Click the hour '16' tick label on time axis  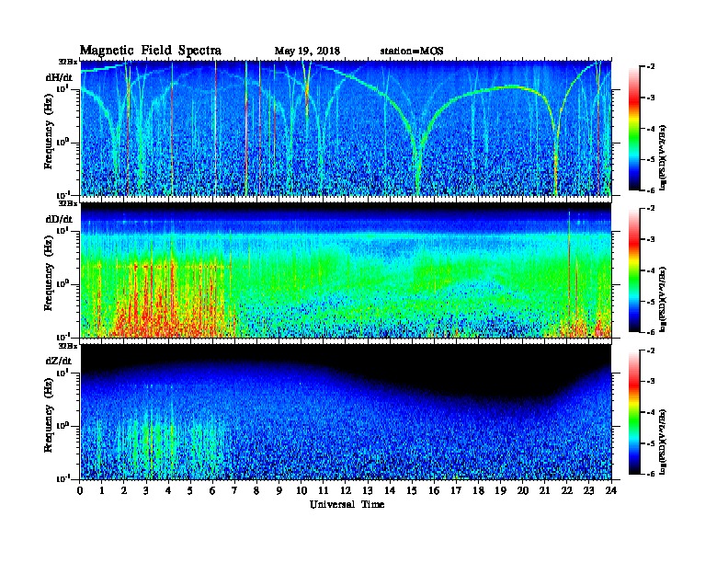point(434,491)
